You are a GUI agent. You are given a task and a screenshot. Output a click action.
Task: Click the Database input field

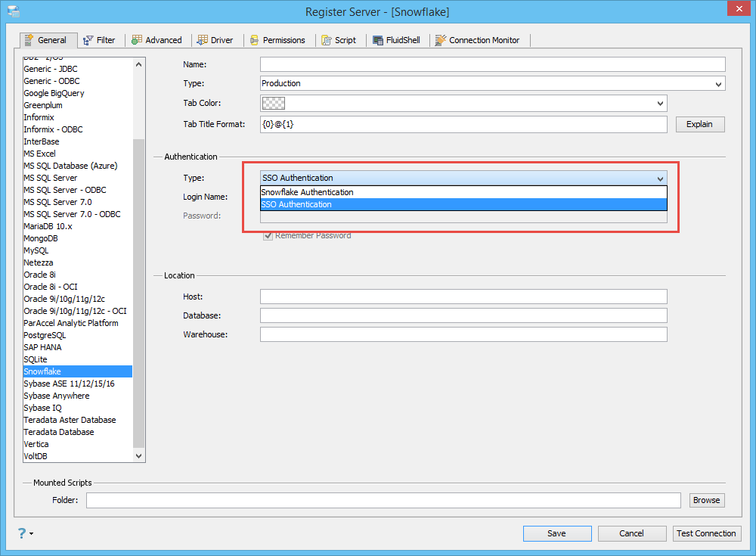coord(463,315)
